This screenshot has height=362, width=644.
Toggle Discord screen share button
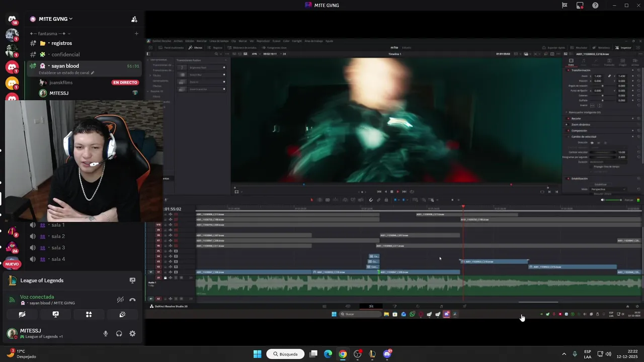[x=55, y=314]
